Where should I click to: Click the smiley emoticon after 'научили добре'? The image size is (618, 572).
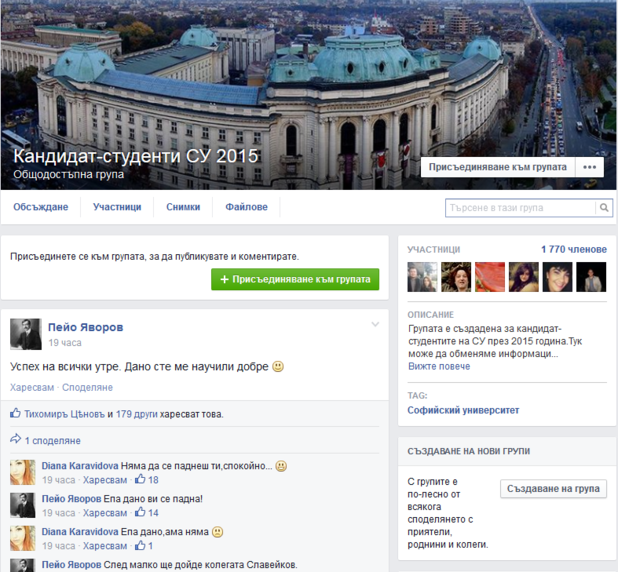[x=278, y=367]
